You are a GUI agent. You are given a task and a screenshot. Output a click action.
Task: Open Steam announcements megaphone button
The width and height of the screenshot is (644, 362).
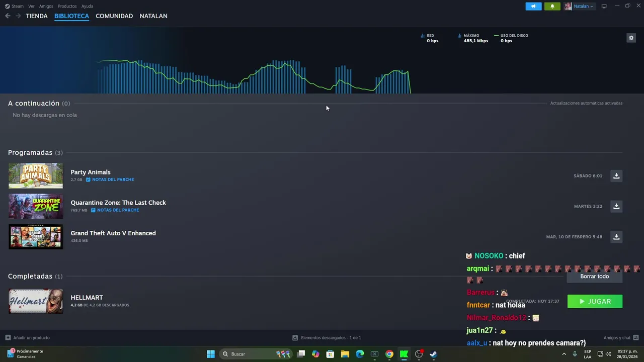click(x=533, y=6)
